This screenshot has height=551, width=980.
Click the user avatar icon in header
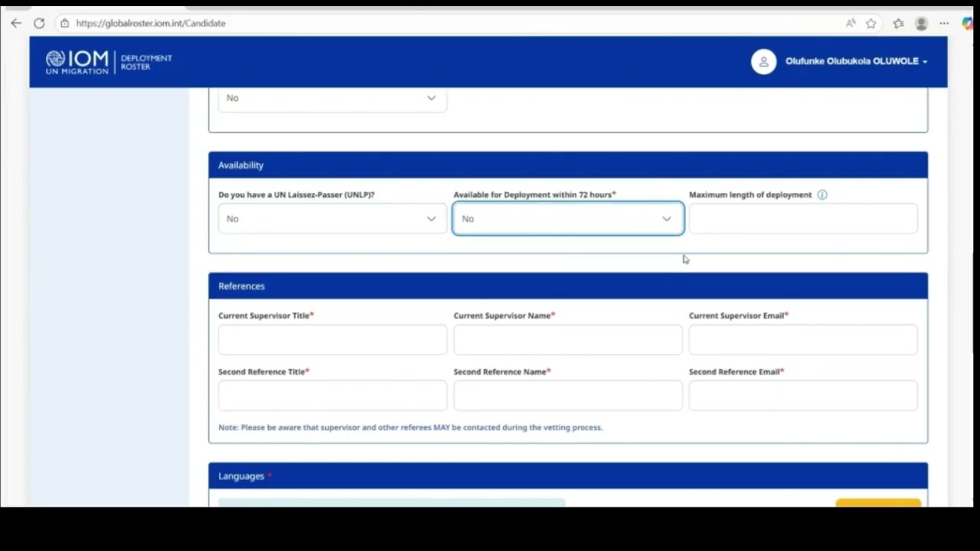(763, 61)
